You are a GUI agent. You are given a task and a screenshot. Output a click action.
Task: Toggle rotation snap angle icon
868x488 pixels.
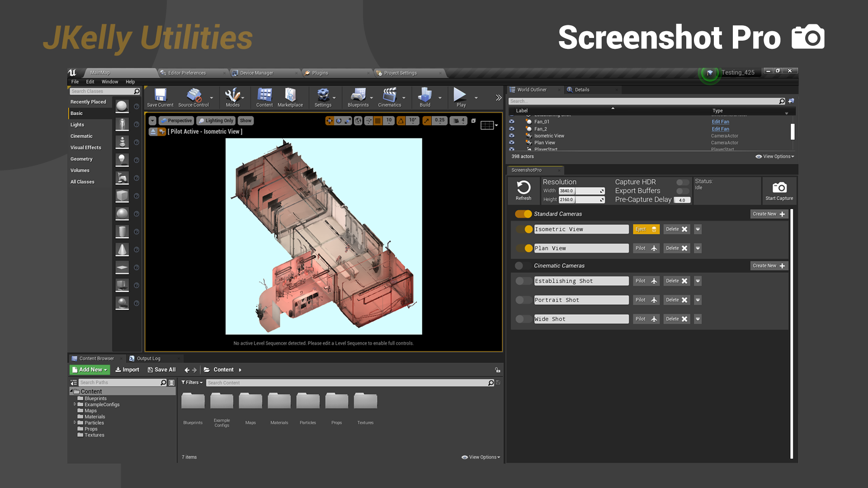[x=401, y=121]
